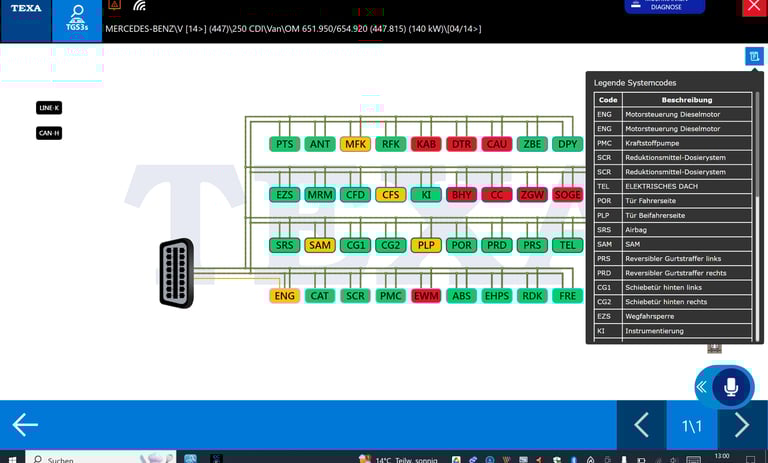Select the LINE-K bus label
The image size is (768, 463).
(49, 108)
